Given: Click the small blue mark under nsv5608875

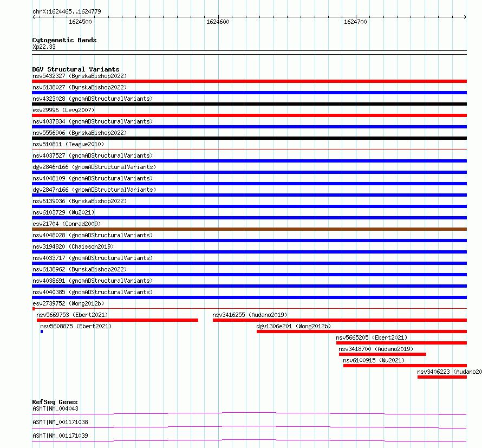Looking at the screenshot, I should [x=42, y=332].
